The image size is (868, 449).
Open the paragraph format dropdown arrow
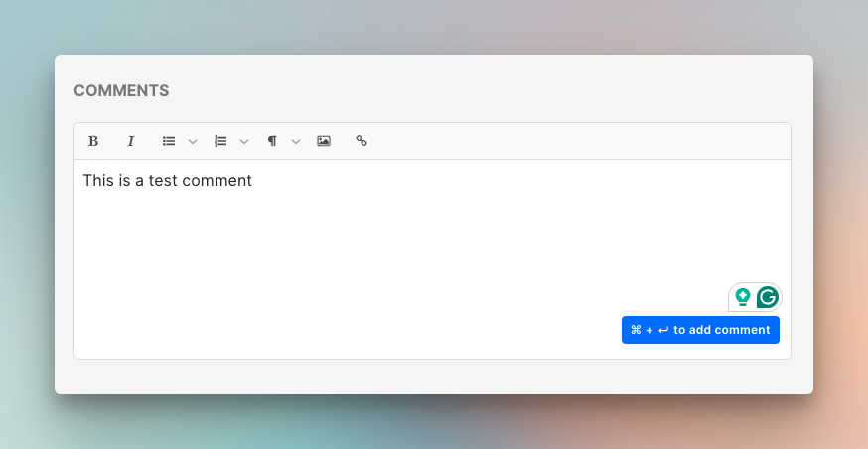click(296, 141)
